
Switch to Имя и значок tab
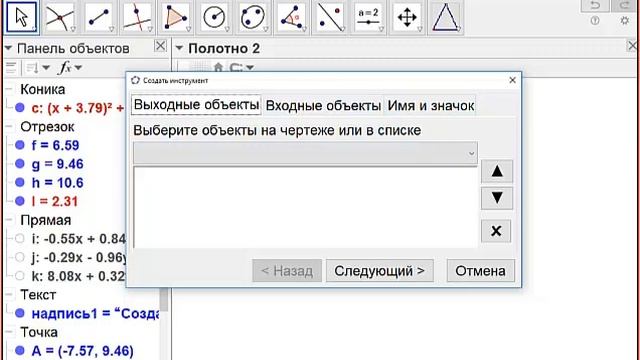pyautogui.click(x=431, y=106)
